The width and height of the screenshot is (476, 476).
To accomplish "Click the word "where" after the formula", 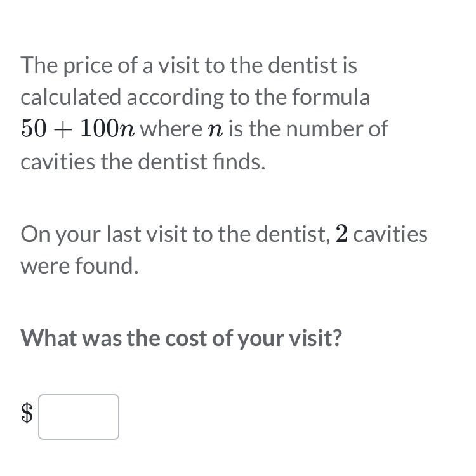I will 171,129.
